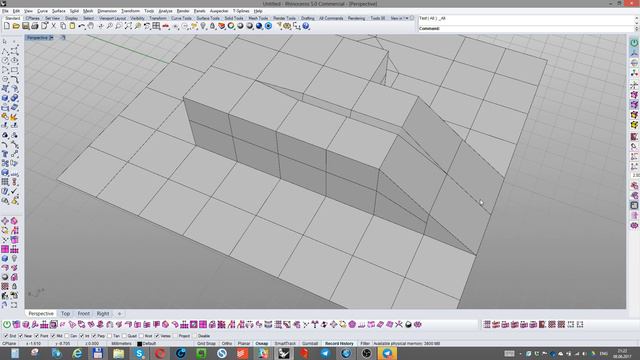Enable the Quad osnap checkbox
This screenshot has width=640, height=360.
click(124, 336)
